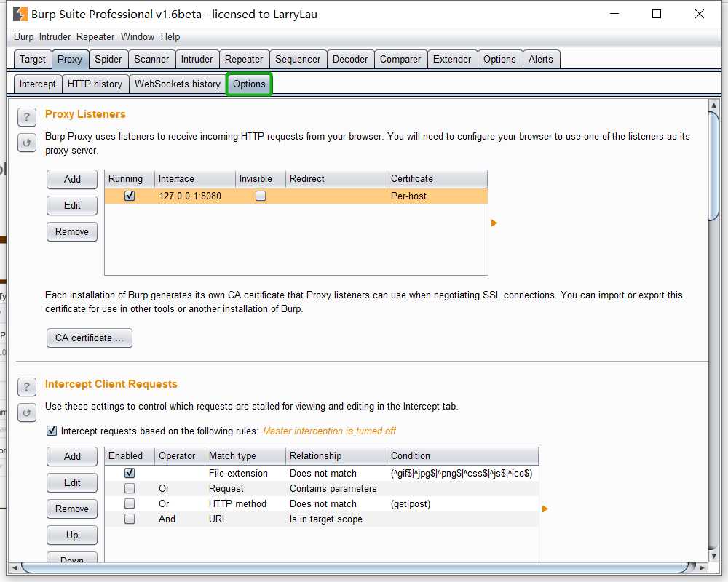Switch to the Comparer tab
This screenshot has width=728, height=582.
[x=400, y=60]
